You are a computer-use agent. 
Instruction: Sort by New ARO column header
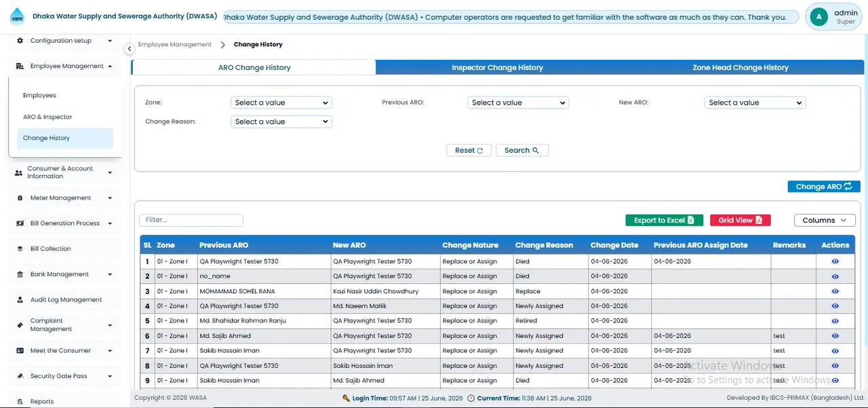click(x=349, y=245)
